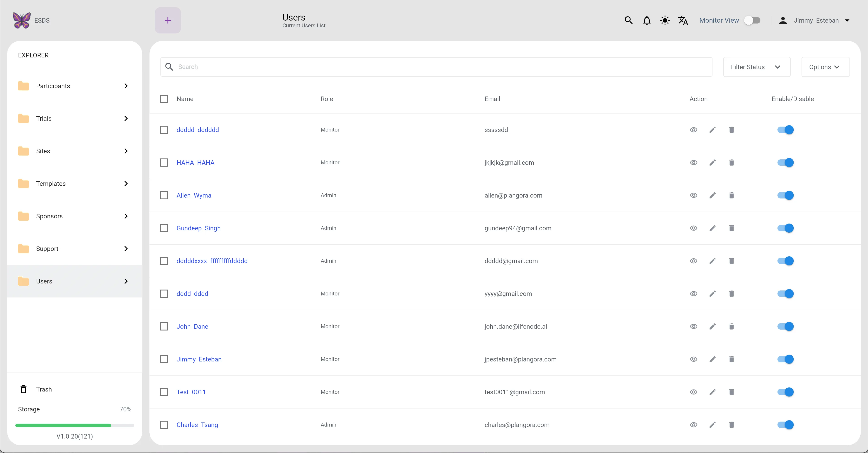Open the Jimmy Esteban user link
This screenshot has height=453, width=868.
pos(199,359)
